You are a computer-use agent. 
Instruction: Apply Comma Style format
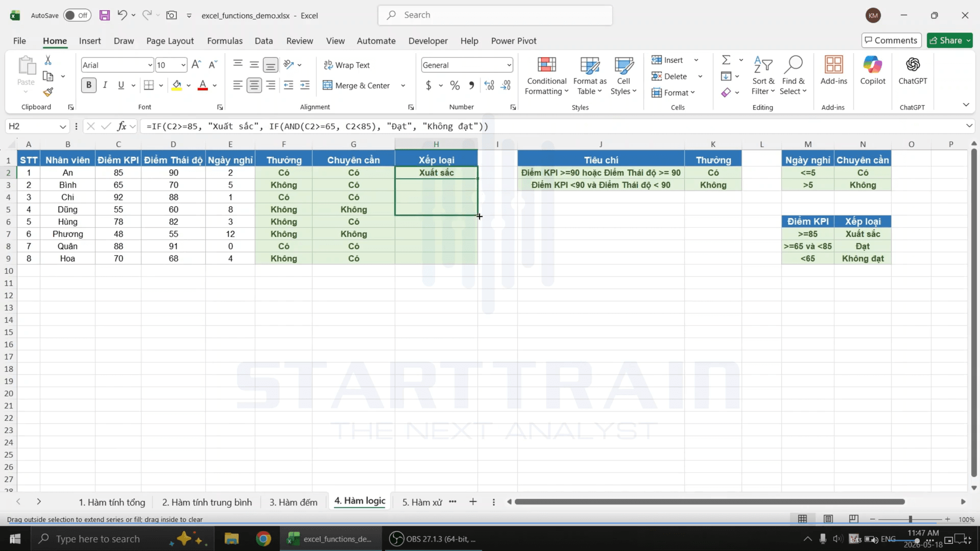pos(471,85)
